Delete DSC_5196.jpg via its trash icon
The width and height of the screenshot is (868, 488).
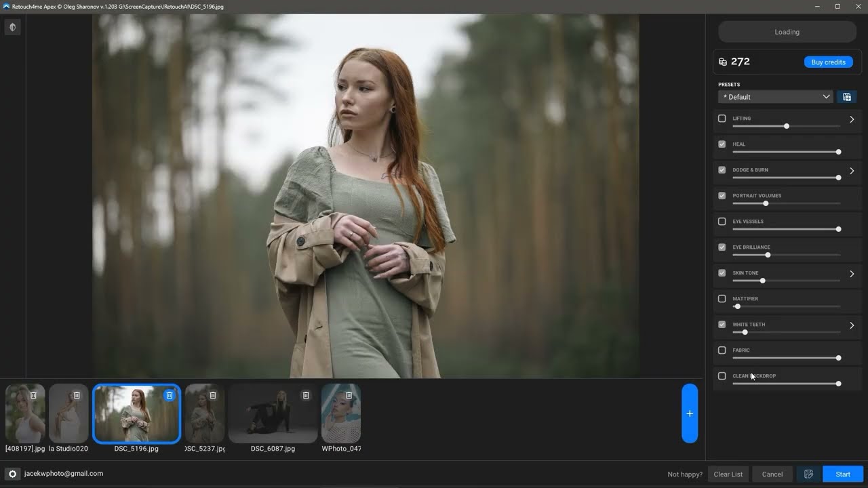(170, 395)
